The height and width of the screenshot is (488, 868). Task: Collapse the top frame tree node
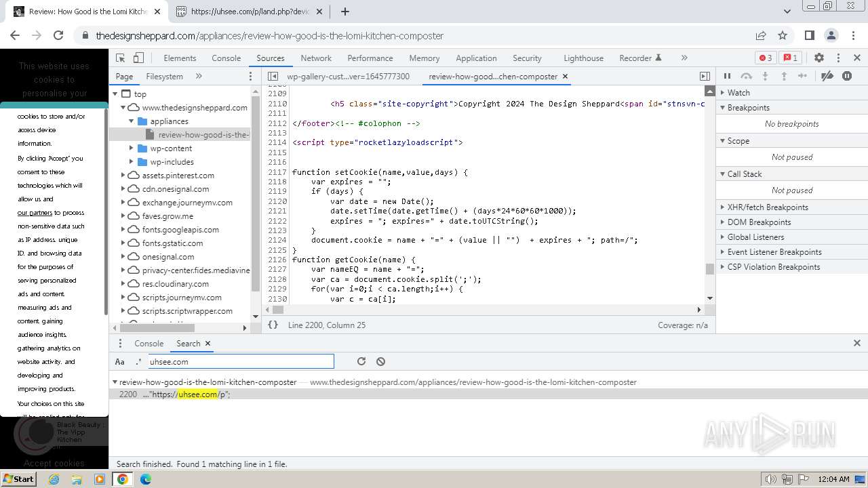pos(115,94)
